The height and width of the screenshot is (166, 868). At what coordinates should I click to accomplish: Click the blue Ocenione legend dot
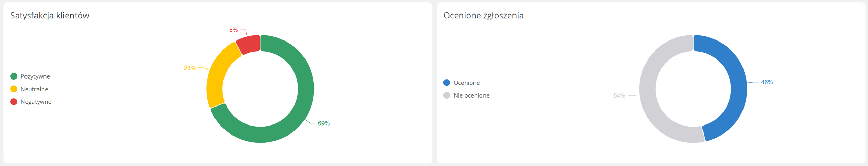coord(447,83)
